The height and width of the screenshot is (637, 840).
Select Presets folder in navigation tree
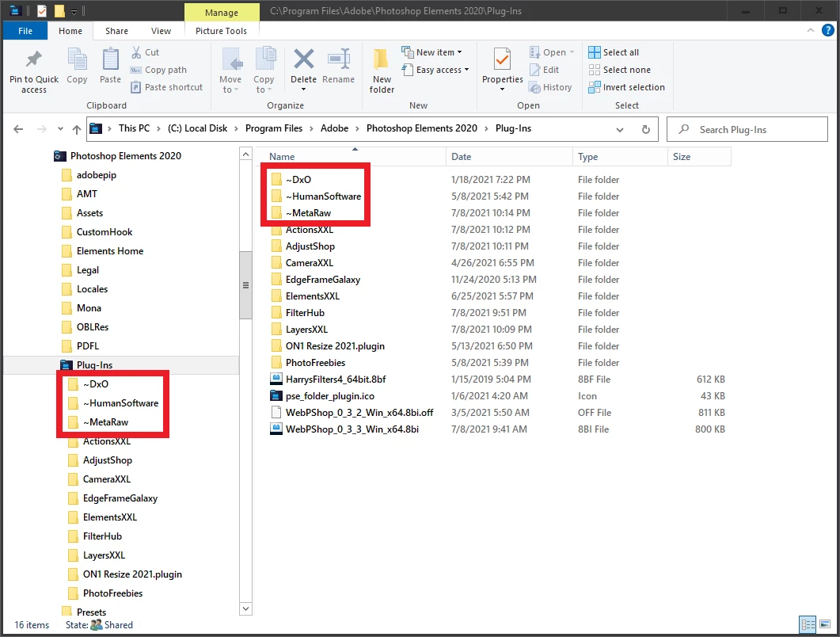[x=91, y=612]
